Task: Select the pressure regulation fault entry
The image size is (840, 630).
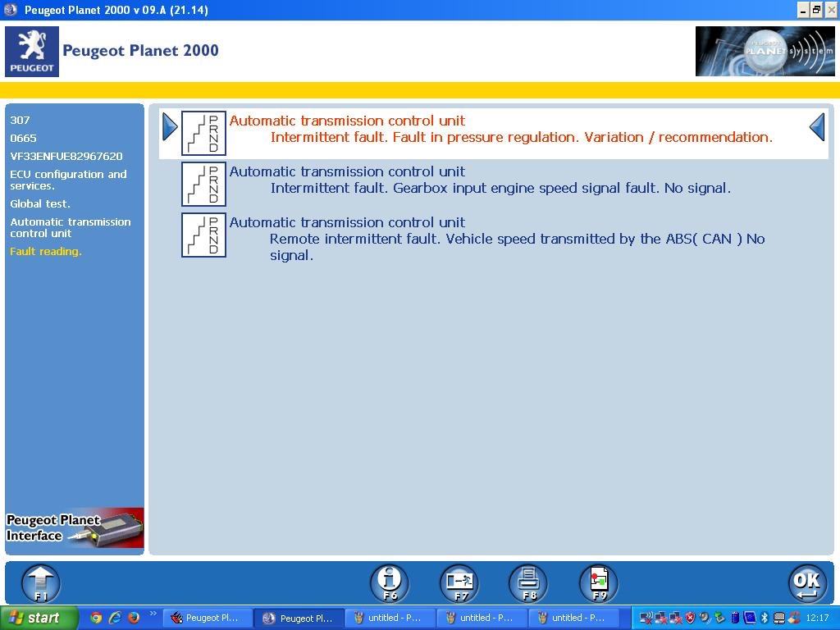Action: 493,134
